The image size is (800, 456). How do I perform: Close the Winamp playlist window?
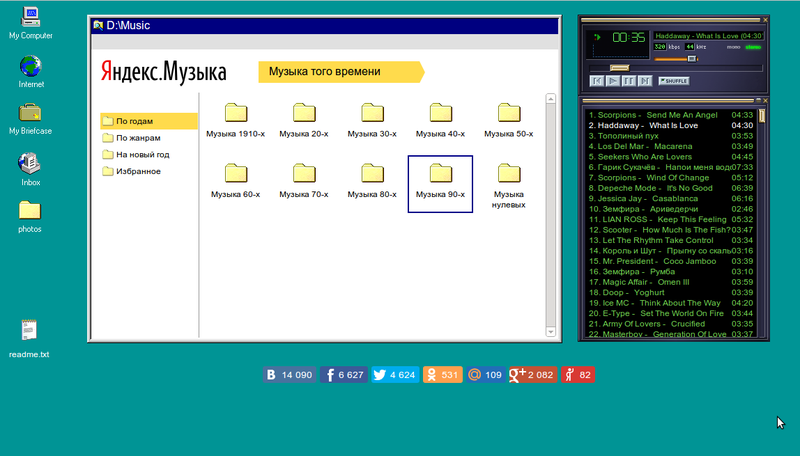pyautogui.click(x=765, y=100)
